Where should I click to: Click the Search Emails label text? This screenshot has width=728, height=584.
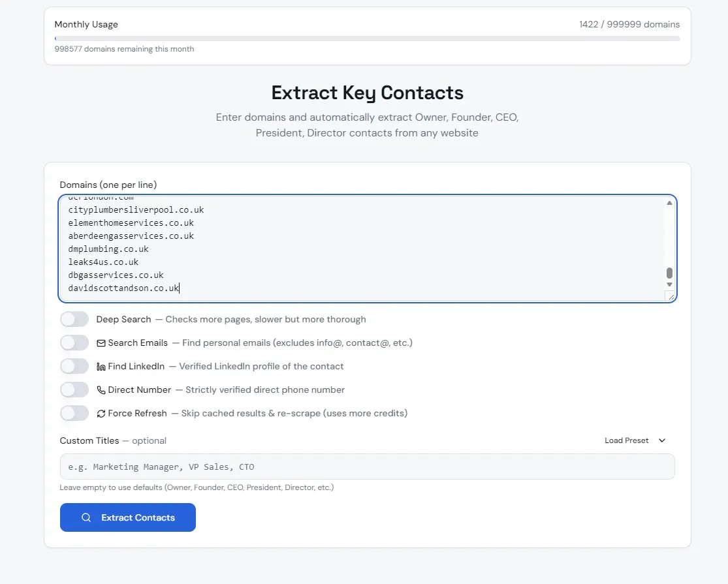[x=137, y=343]
